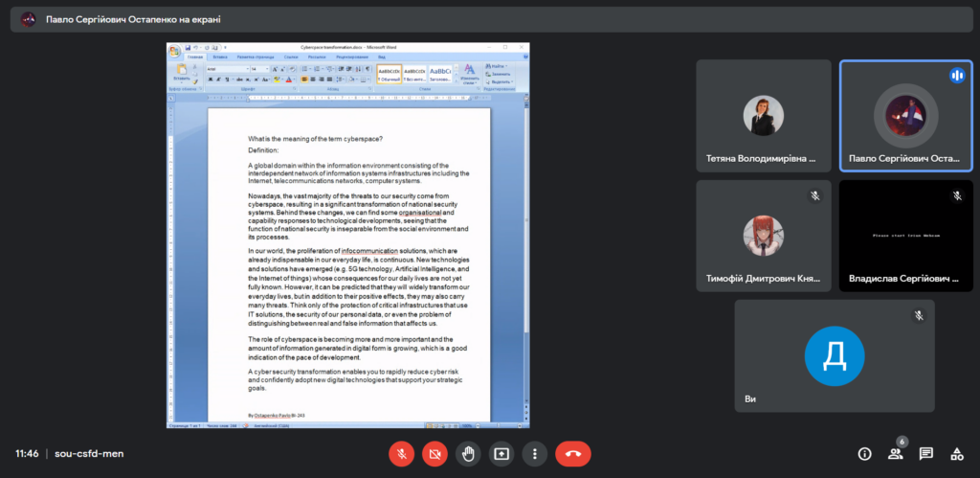
Task: Click the muted mic icon on Ви tile
Action: 918,315
